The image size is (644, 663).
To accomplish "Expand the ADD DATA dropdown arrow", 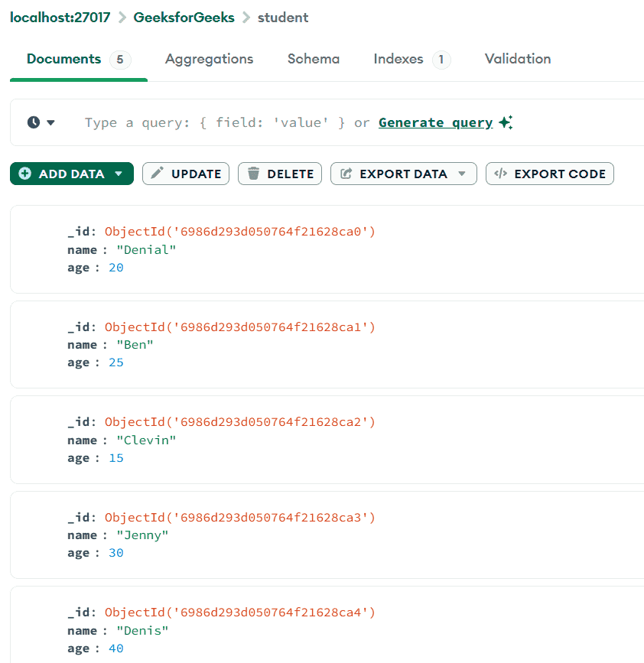I will pyautogui.click(x=119, y=174).
